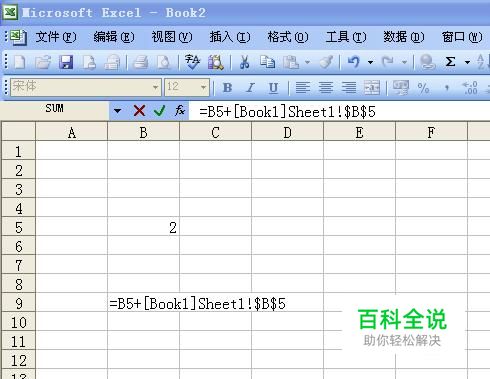
Task: Open the Undo history dropdown arrow
Action: point(370,62)
